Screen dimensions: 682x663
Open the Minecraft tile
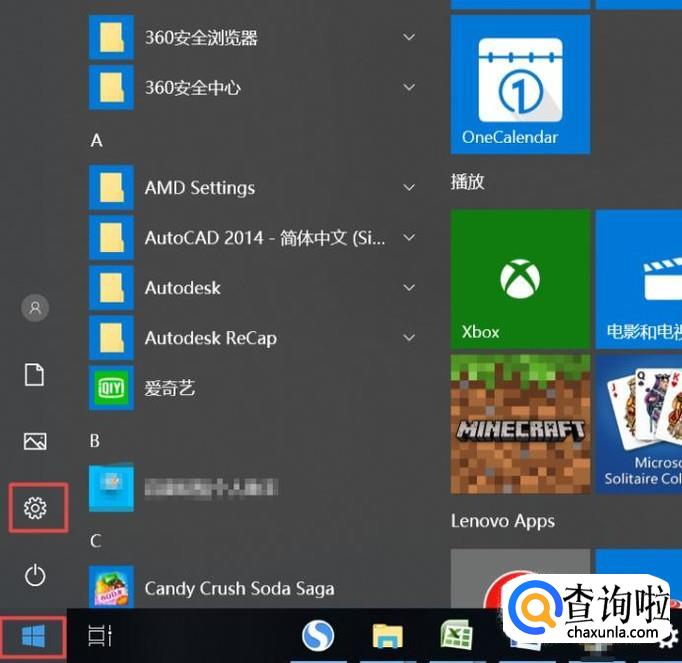(x=520, y=424)
